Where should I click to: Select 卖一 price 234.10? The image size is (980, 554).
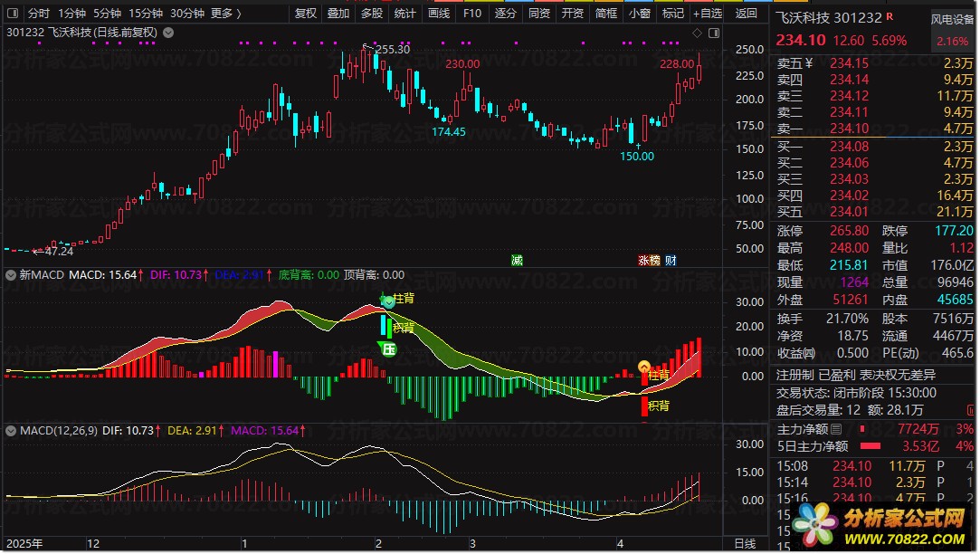[x=849, y=129]
